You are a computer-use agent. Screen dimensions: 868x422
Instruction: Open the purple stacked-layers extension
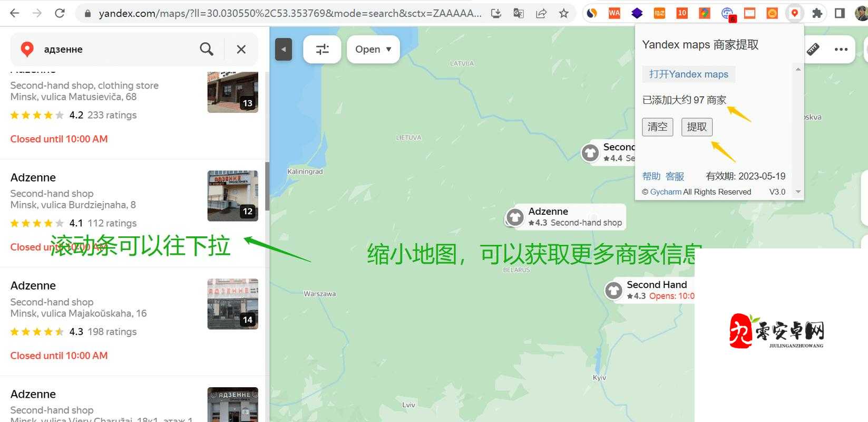click(637, 13)
